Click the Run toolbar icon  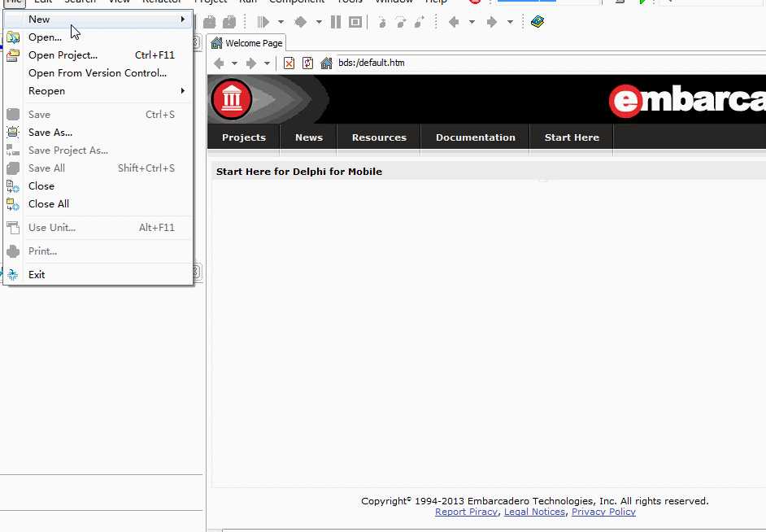point(263,22)
